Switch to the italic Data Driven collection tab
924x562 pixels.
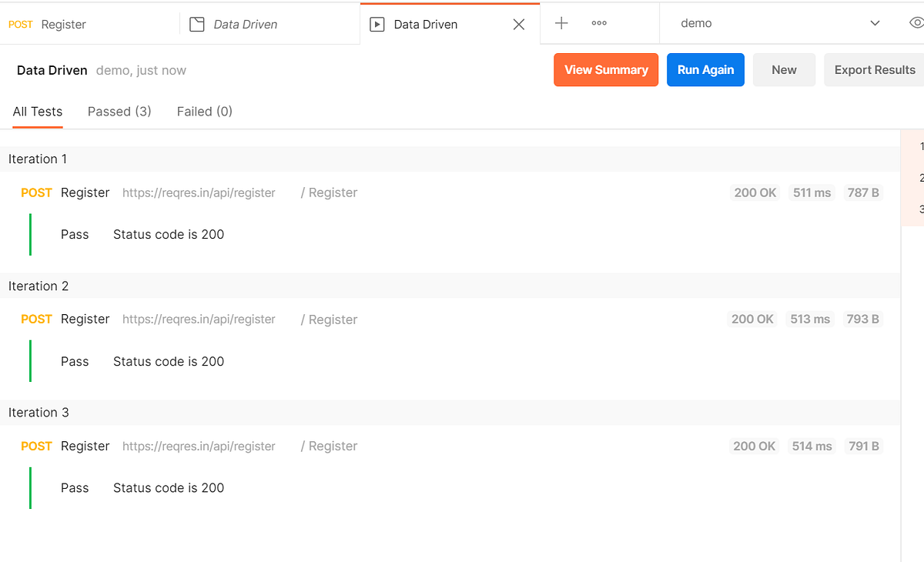pos(269,24)
